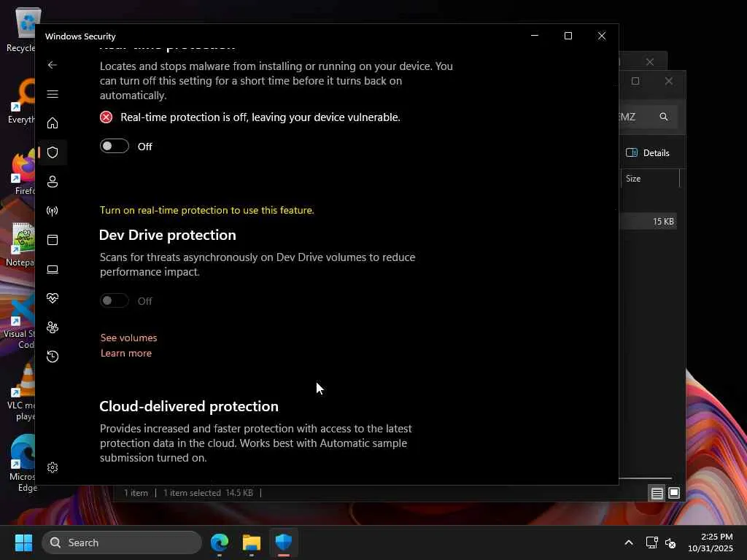
Task: Open Device security laptop icon
Action: (53, 269)
